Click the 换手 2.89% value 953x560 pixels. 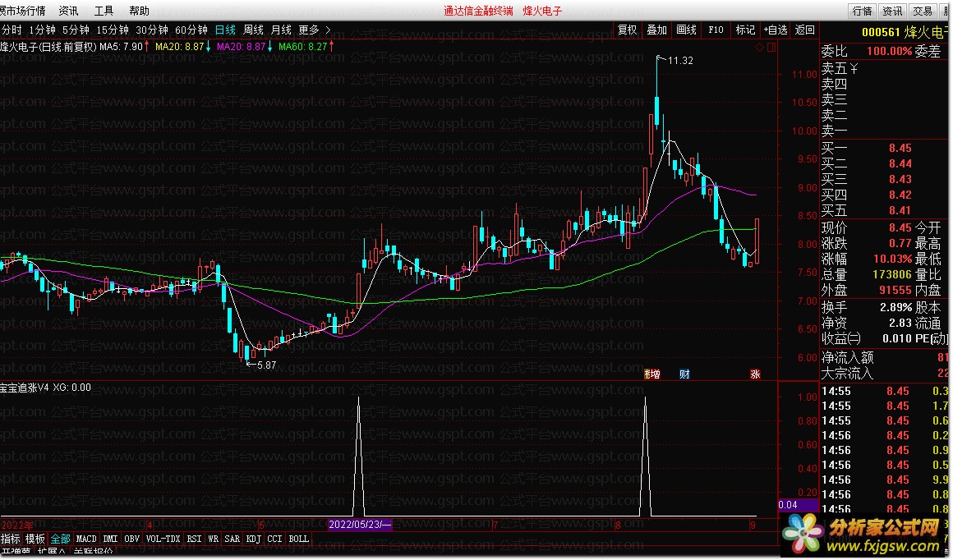point(895,307)
